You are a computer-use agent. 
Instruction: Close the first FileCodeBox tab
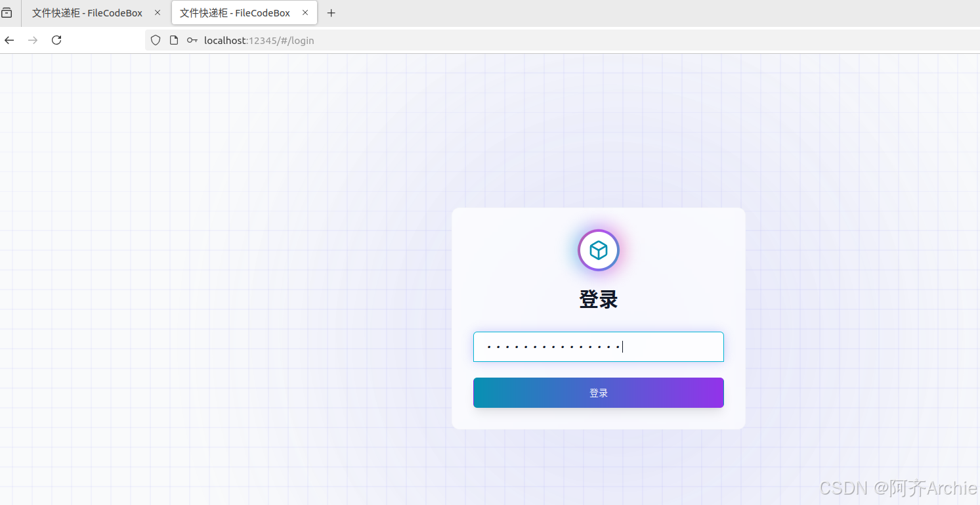point(157,12)
